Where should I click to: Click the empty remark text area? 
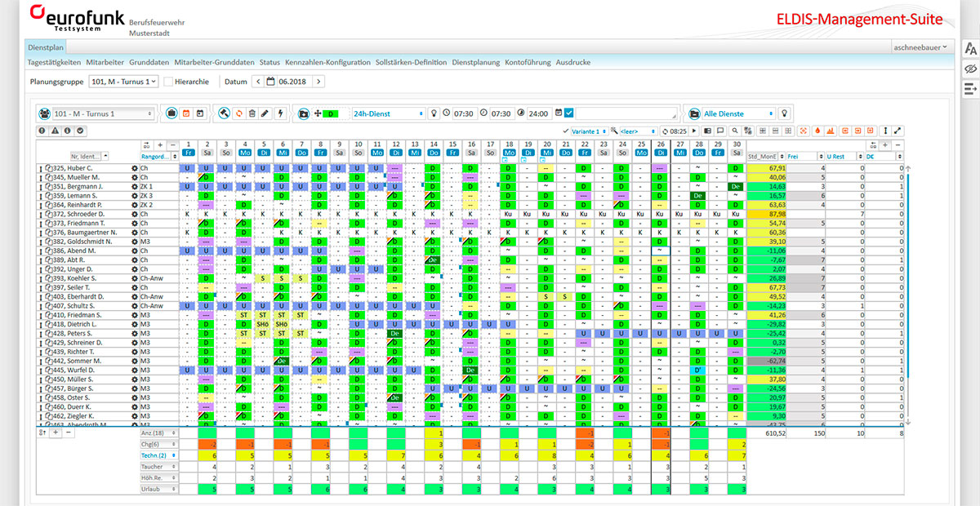click(x=626, y=113)
